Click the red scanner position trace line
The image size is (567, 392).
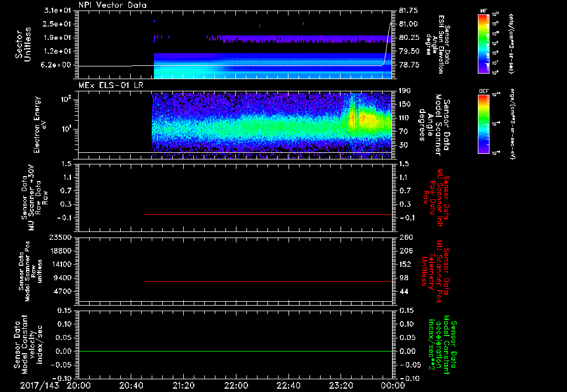click(269, 281)
